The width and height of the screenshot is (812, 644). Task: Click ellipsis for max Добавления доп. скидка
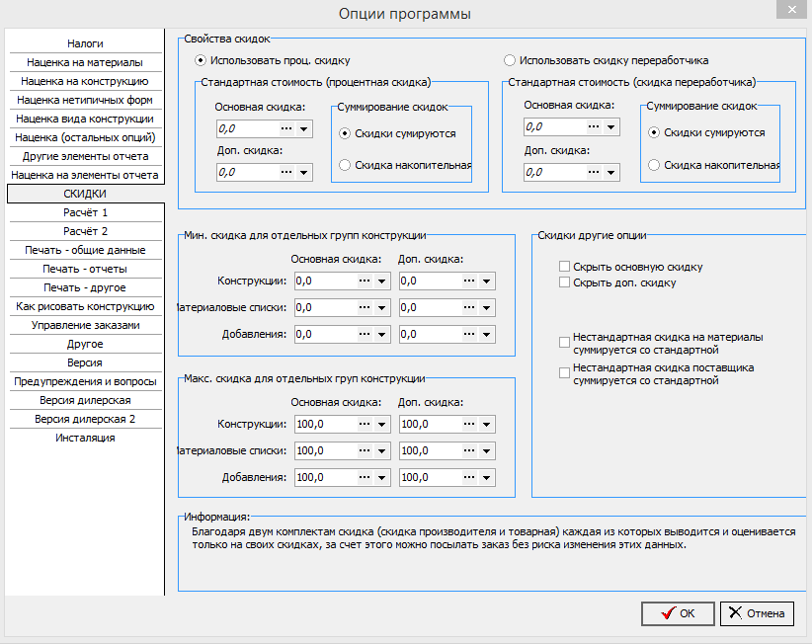click(469, 477)
